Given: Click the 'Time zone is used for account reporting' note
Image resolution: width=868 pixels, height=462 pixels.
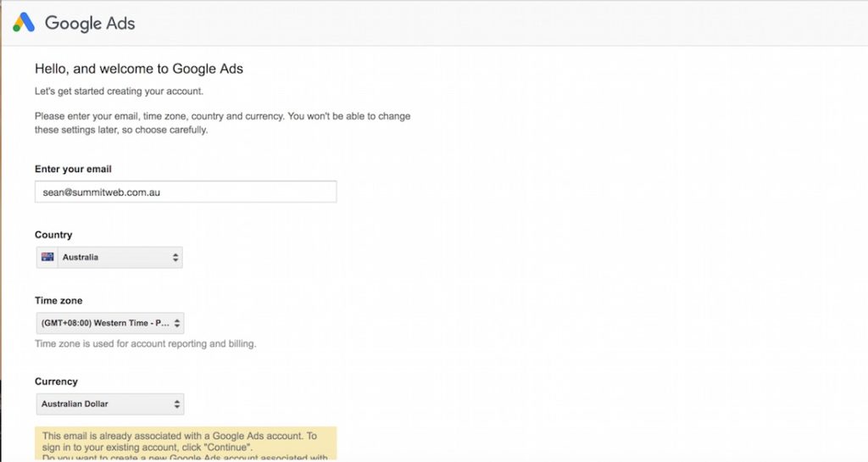Looking at the screenshot, I should [146, 343].
